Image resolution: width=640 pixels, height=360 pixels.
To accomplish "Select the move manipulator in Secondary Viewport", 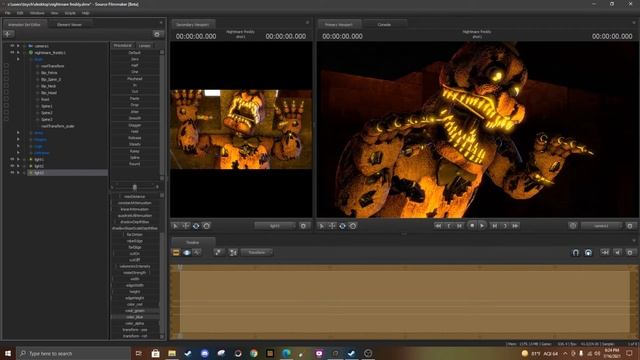I will pyautogui.click(x=186, y=226).
